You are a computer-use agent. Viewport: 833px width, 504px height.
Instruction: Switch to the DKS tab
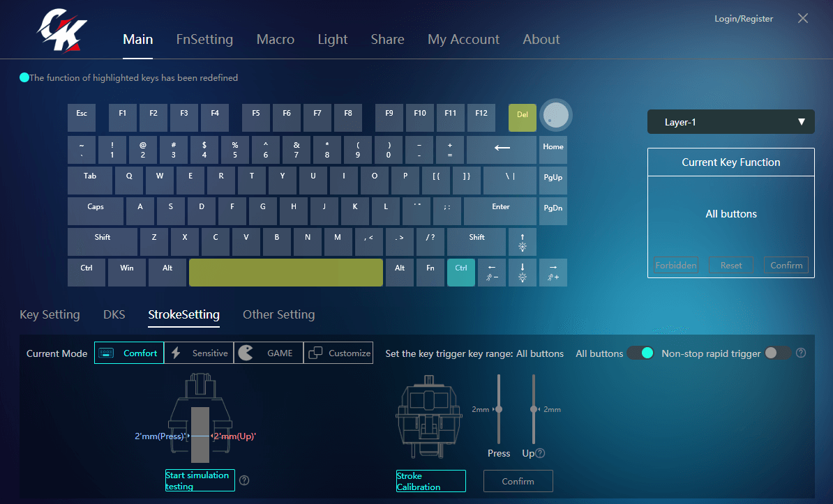[x=114, y=314]
